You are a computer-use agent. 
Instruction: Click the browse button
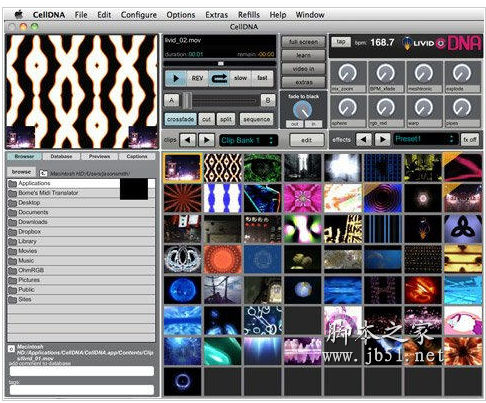click(21, 172)
